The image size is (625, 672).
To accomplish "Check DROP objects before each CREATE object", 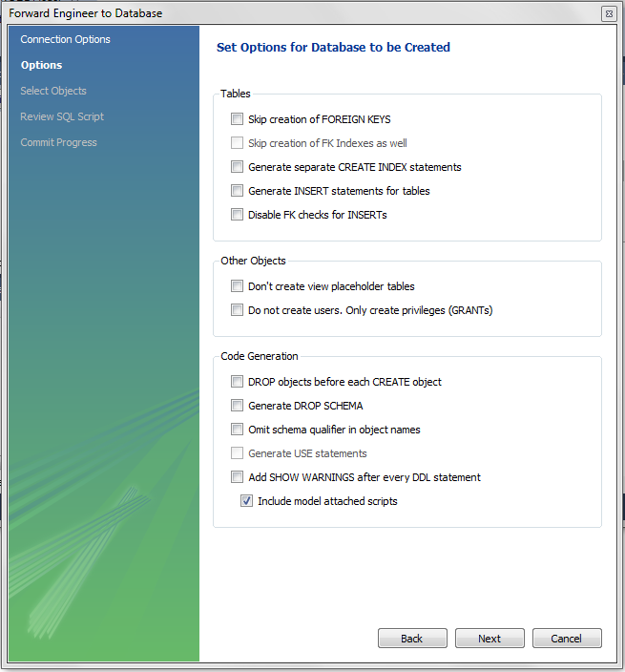I will tap(238, 382).
